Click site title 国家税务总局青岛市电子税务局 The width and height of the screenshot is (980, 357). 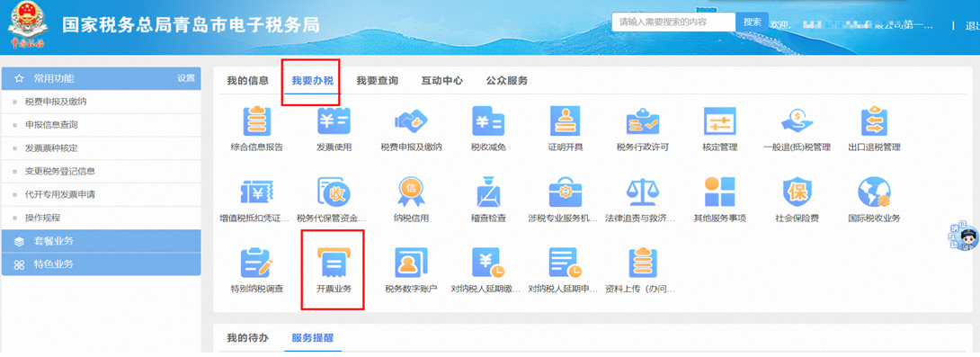click(191, 25)
